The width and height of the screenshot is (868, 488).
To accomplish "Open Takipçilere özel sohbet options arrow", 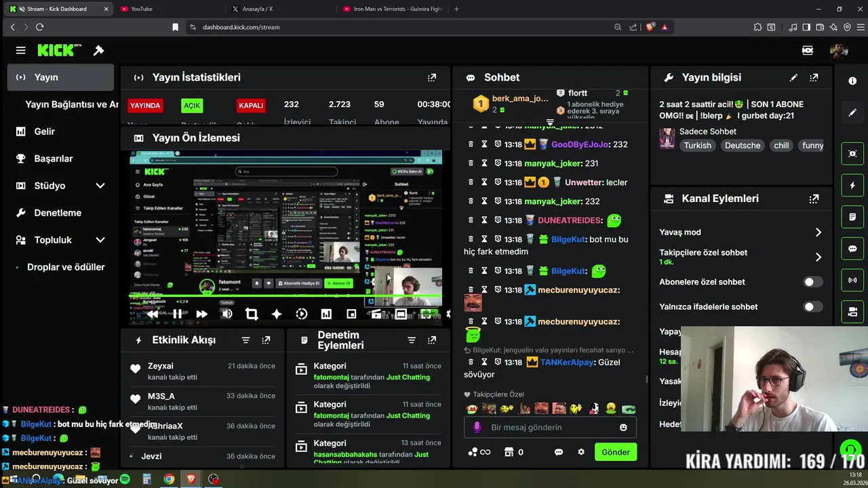I will tap(818, 258).
